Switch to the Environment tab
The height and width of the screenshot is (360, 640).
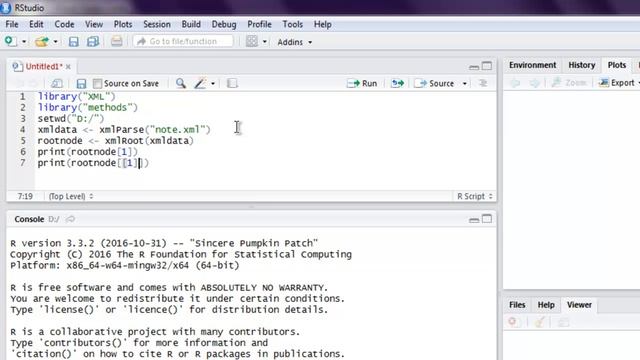(532, 65)
